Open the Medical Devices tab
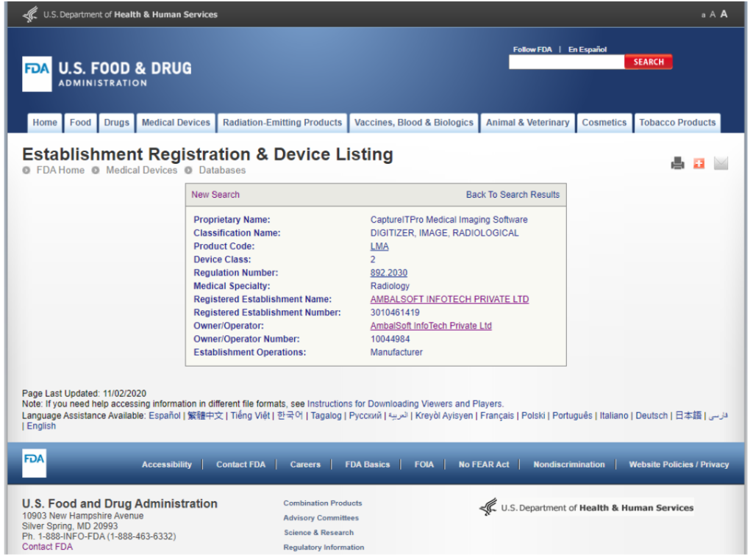This screenshot has width=753, height=560. tap(176, 123)
